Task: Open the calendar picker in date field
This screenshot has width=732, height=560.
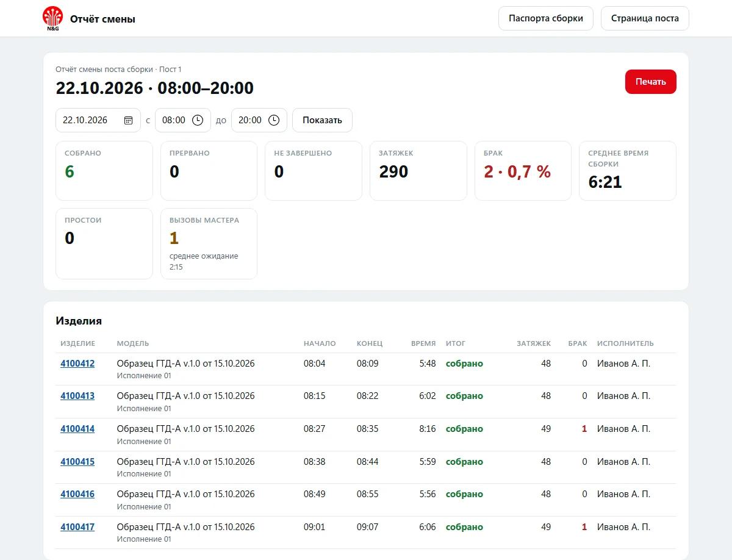Action: point(128,120)
